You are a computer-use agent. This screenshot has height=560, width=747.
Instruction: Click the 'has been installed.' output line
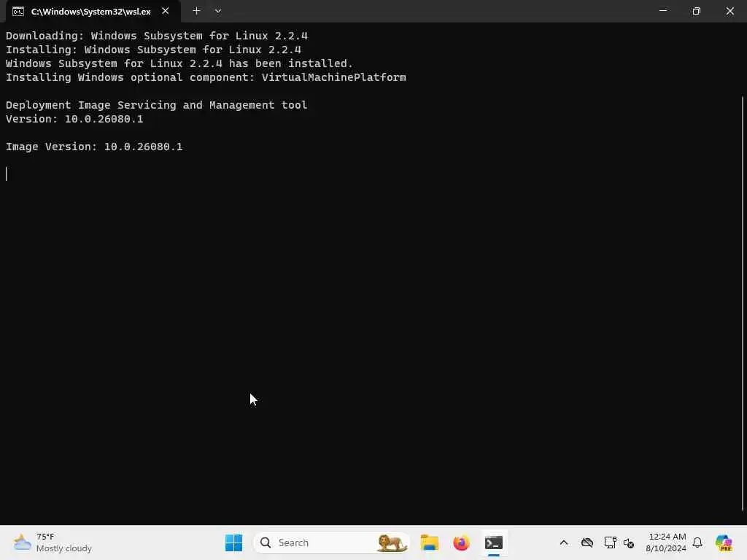point(179,63)
